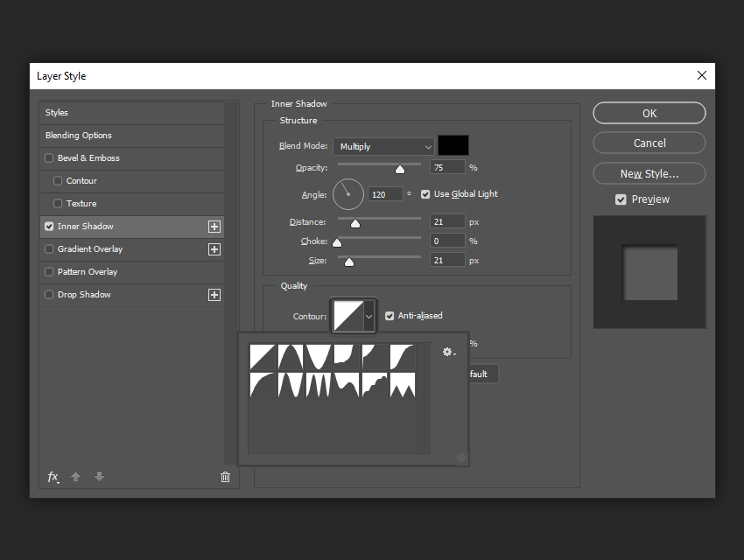Screen dimensions: 744x560
Task: Click the delete effect trash icon
Action: 225,477
